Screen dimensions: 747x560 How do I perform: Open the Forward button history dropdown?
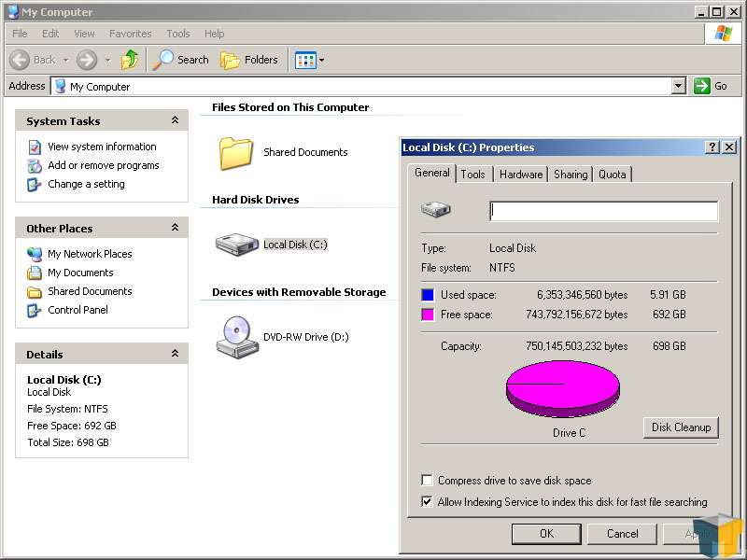tap(108, 61)
